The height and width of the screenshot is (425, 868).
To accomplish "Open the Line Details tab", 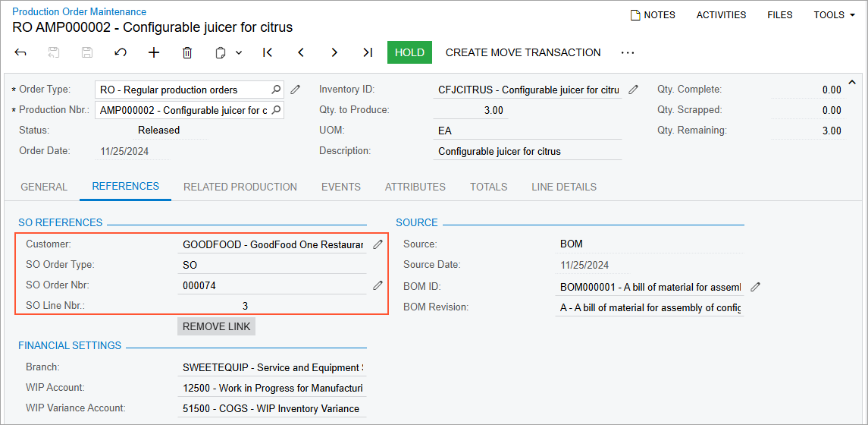I will point(563,187).
